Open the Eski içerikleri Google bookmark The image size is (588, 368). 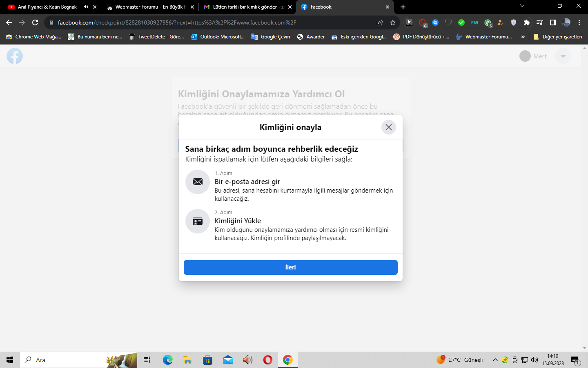tap(359, 37)
